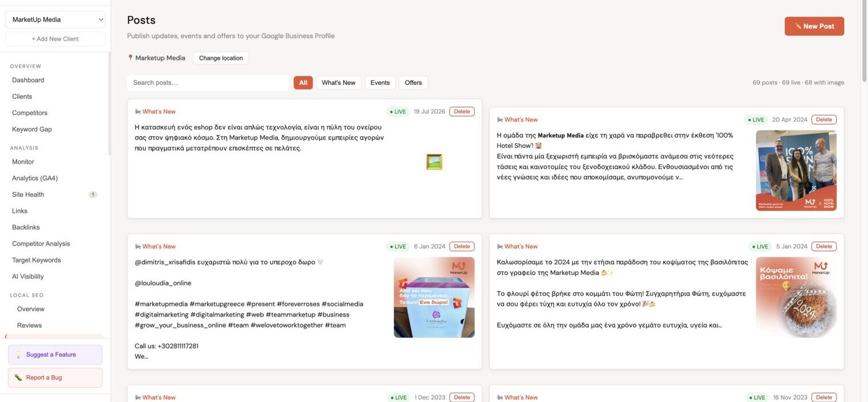
Task: Go to Backlinks page
Action: coord(26,227)
